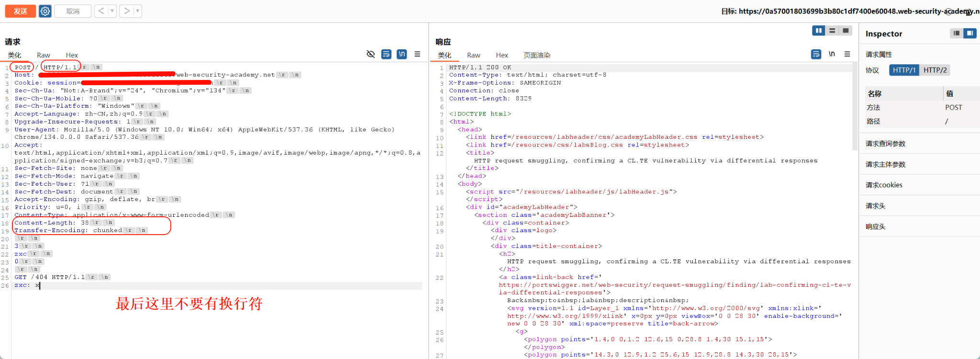Toggle non-printable \n chars in request

coord(402,54)
